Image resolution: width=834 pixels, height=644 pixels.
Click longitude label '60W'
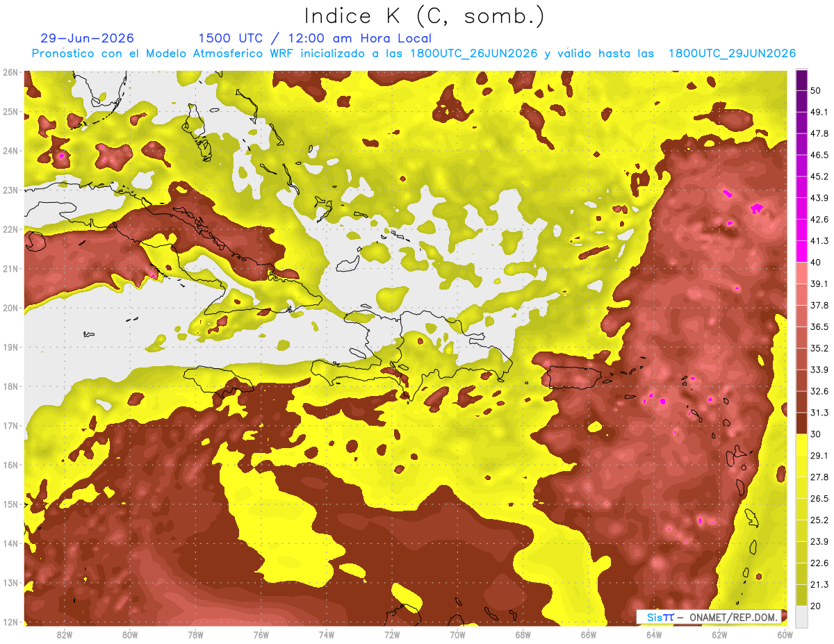pyautogui.click(x=785, y=635)
